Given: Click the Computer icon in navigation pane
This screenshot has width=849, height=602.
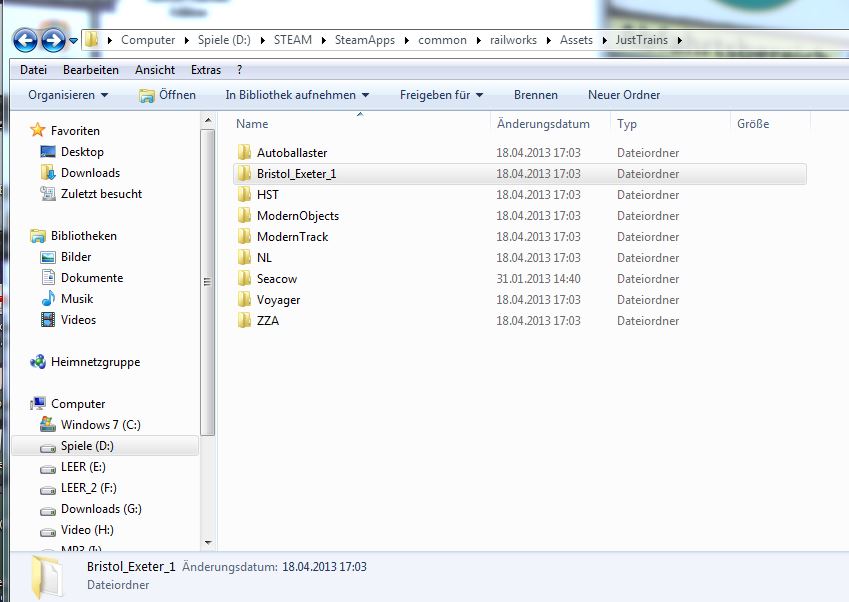Looking at the screenshot, I should point(38,403).
